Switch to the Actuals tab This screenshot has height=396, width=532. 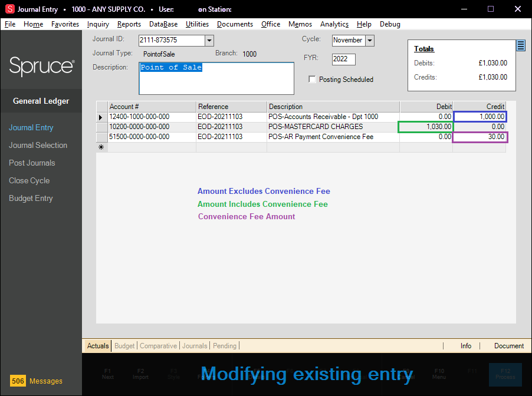coord(98,346)
